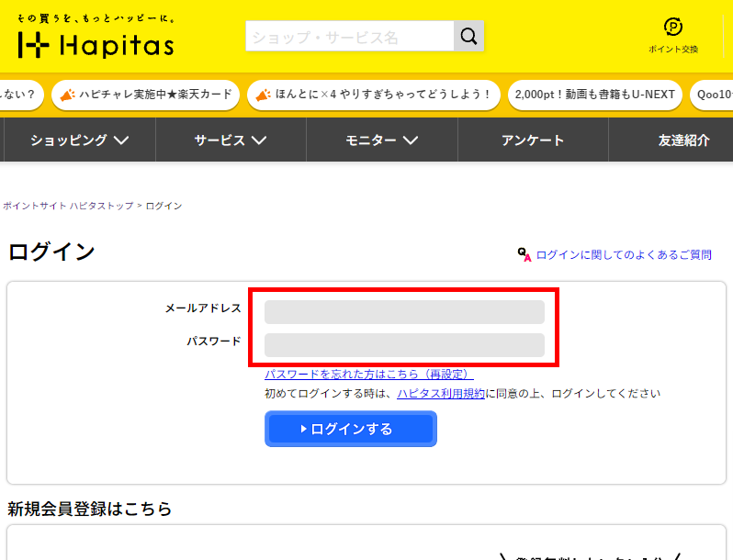This screenshot has height=560, width=733.
Task: Click the 新規会員登録はこちら heading
Action: tap(90, 509)
